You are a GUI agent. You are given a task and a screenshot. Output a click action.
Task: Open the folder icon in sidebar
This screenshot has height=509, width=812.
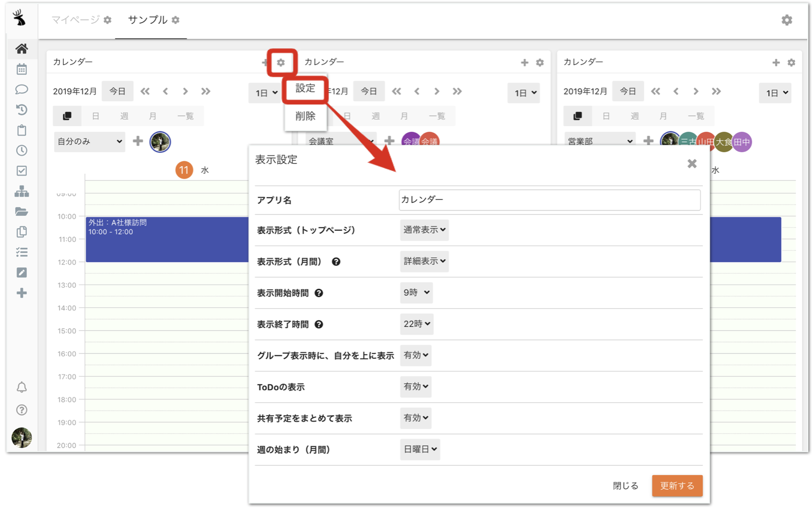point(21,212)
